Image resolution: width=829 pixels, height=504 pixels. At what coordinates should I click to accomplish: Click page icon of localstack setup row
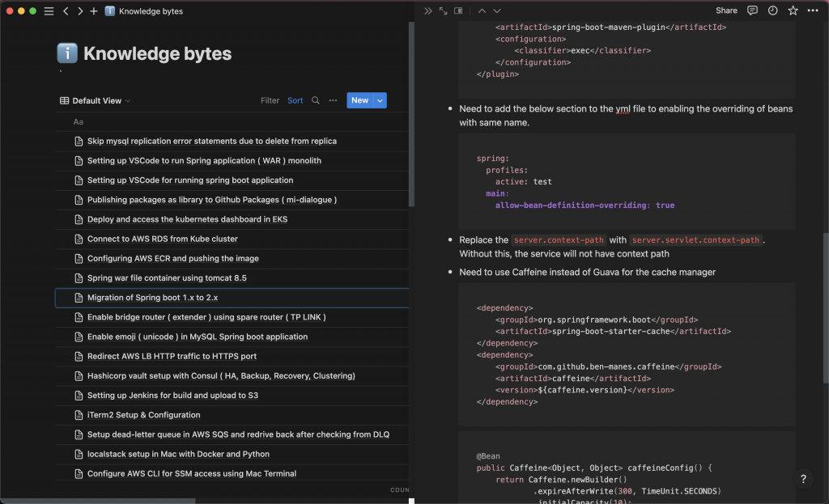[x=79, y=455]
